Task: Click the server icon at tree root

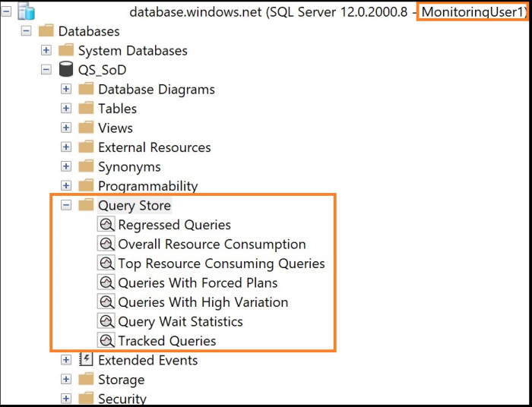Action: (26, 11)
